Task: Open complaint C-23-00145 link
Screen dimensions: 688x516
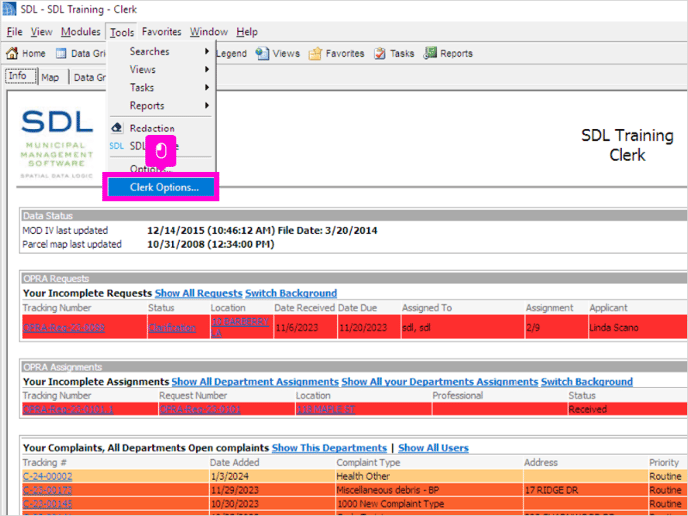Action: click(47, 504)
